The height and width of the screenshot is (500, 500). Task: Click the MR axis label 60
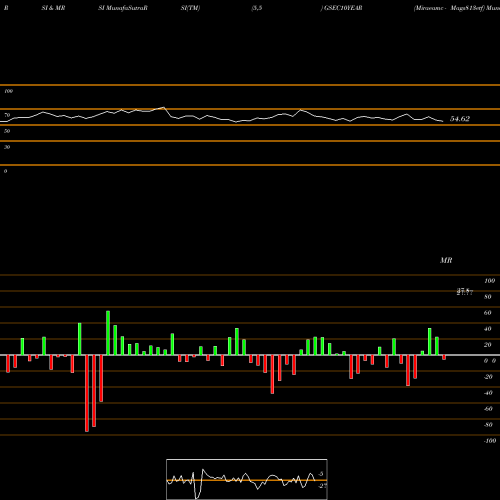point(488,313)
